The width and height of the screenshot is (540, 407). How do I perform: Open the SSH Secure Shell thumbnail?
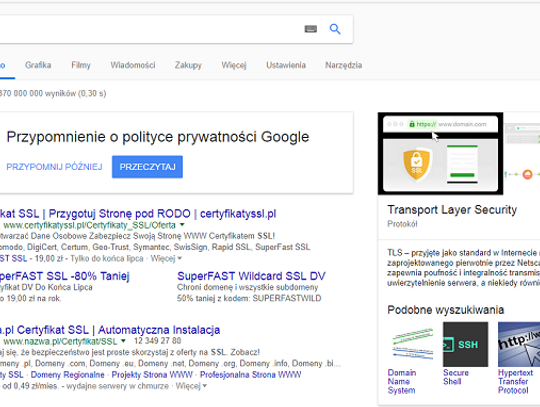[x=465, y=344]
